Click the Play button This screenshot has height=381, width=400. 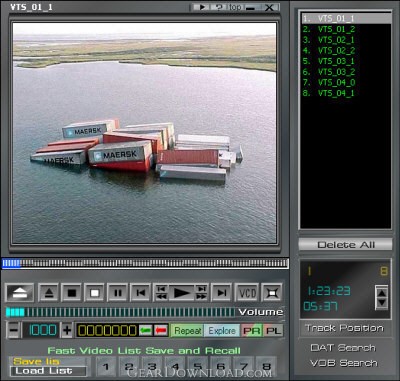181,293
